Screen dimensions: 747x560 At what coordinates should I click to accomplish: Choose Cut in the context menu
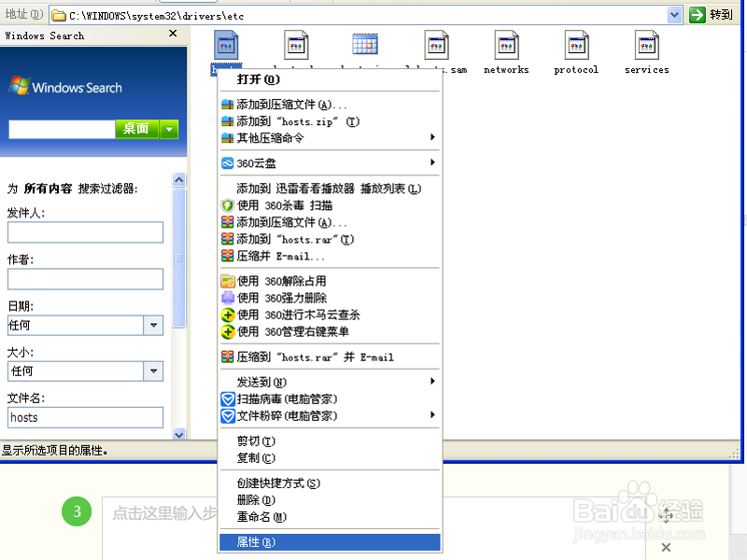[x=330, y=441]
